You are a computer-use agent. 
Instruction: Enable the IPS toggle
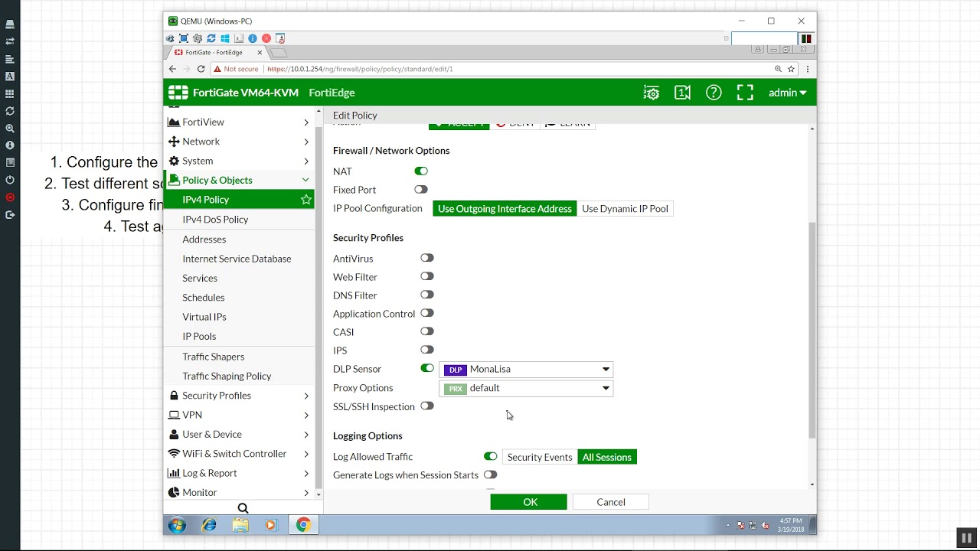click(x=427, y=350)
